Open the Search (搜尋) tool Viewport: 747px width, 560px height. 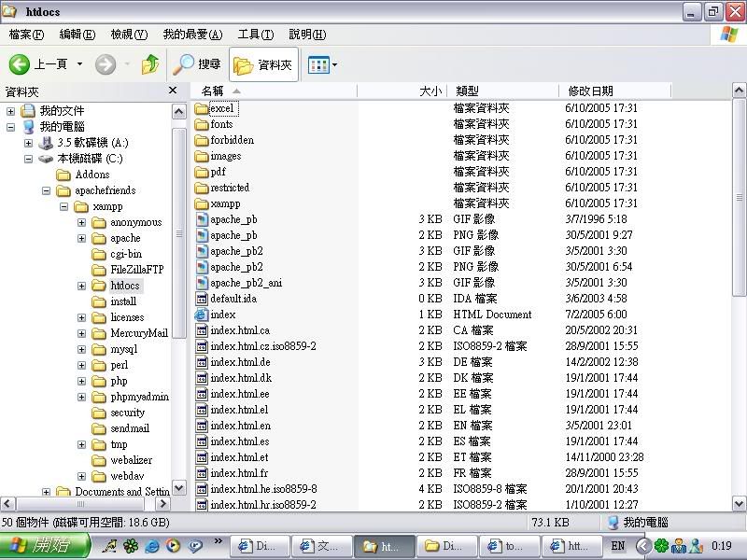[x=197, y=64]
